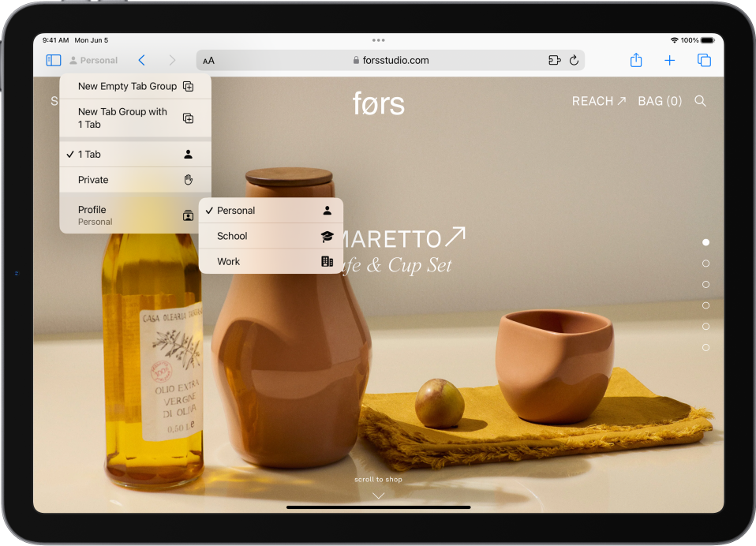Image resolution: width=756 pixels, height=546 pixels.
Task: View the BAG (0) shopping bag
Action: point(660,101)
